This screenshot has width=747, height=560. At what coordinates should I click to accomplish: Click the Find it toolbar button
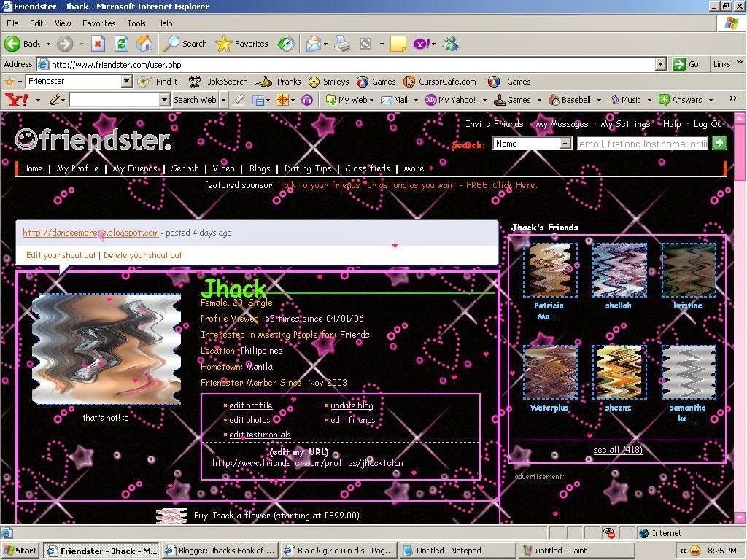[158, 82]
